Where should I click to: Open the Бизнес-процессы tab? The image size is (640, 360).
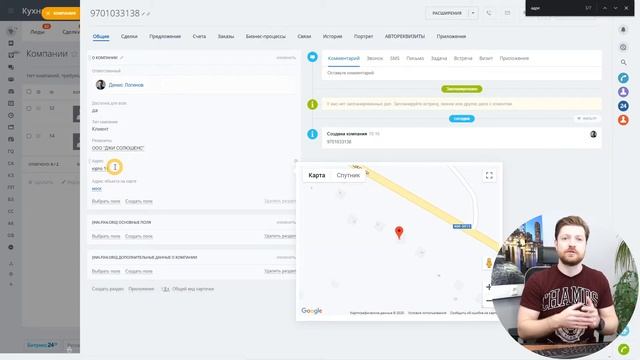pyautogui.click(x=266, y=36)
